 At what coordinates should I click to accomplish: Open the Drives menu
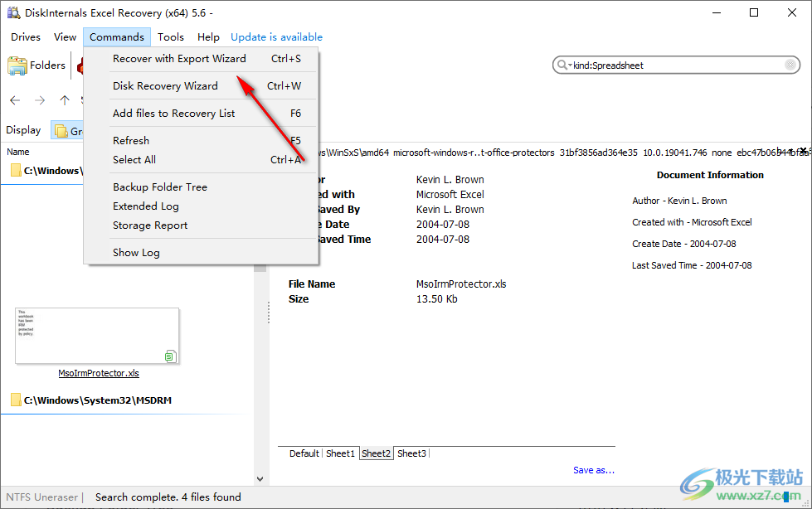tap(26, 37)
